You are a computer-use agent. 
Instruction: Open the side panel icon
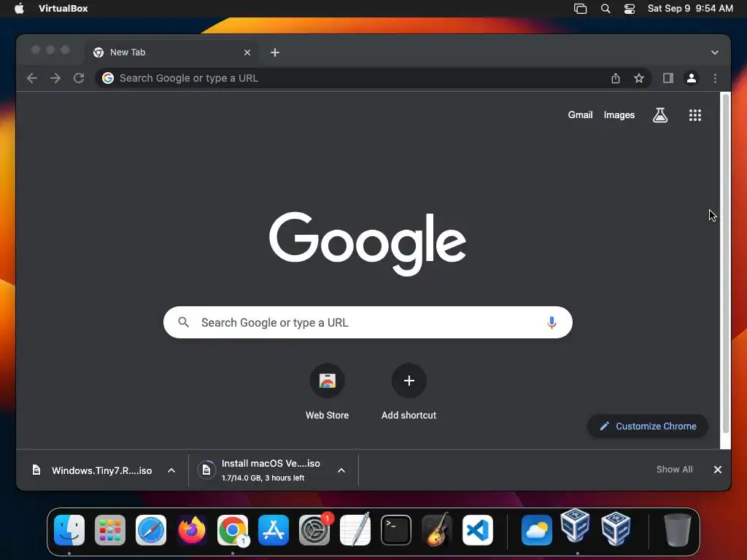668,78
